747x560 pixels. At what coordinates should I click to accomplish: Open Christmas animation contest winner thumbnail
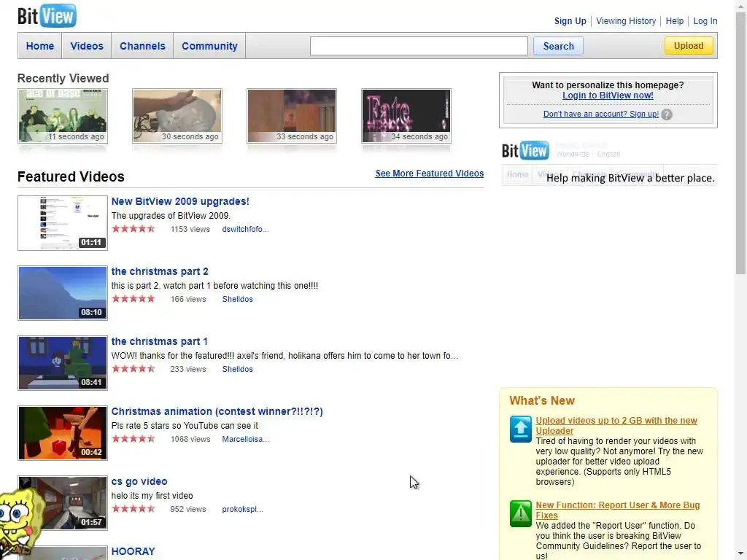[63, 433]
